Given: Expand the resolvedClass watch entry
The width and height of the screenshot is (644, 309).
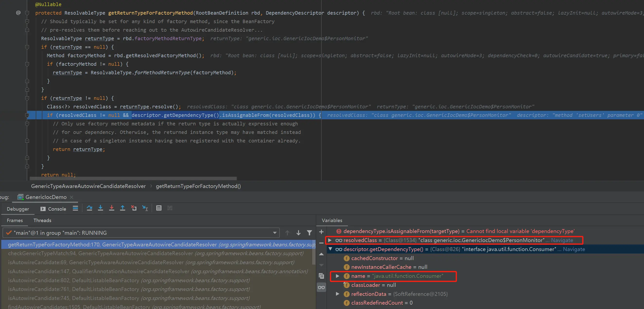Looking at the screenshot, I should (330, 240).
